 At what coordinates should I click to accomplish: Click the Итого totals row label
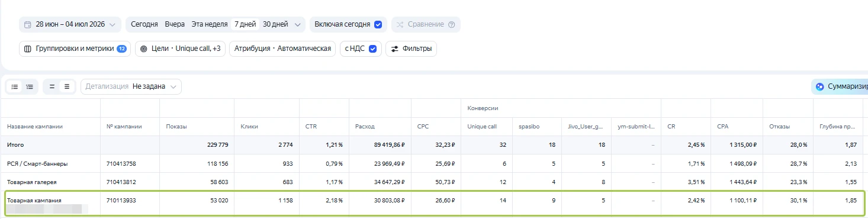[15, 144]
